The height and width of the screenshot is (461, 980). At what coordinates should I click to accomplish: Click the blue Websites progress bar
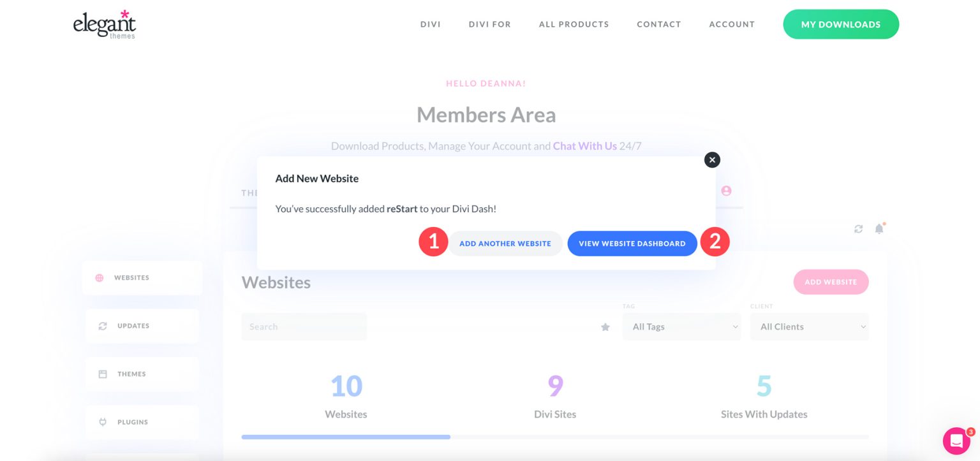[x=346, y=437]
